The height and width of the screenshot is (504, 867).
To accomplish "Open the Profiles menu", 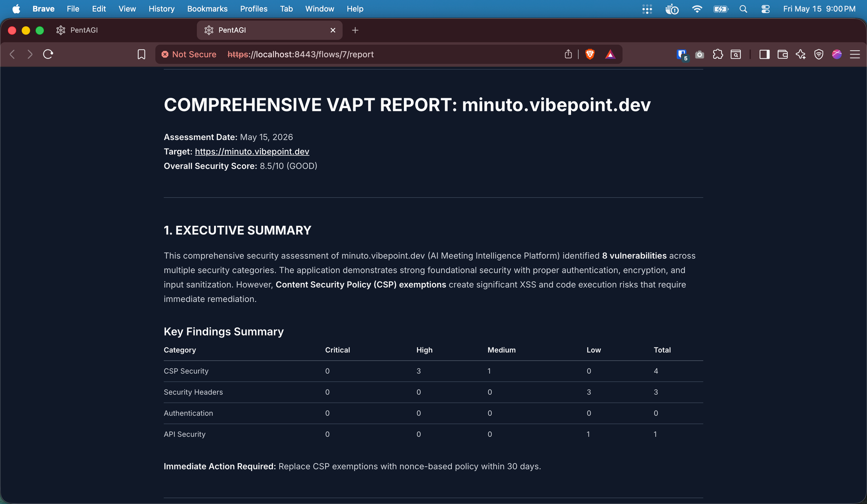I will pyautogui.click(x=254, y=9).
